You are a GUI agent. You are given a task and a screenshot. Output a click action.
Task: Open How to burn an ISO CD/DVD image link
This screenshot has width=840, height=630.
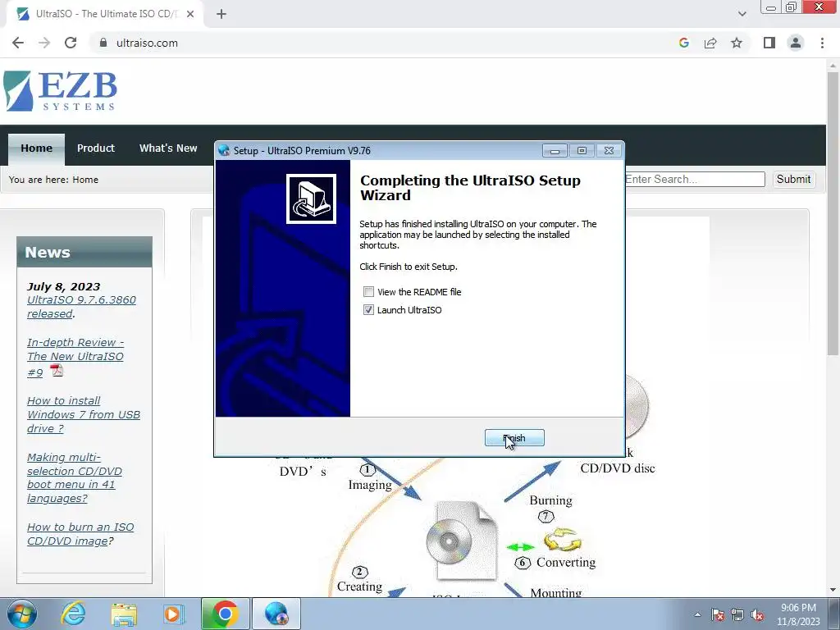pos(80,534)
